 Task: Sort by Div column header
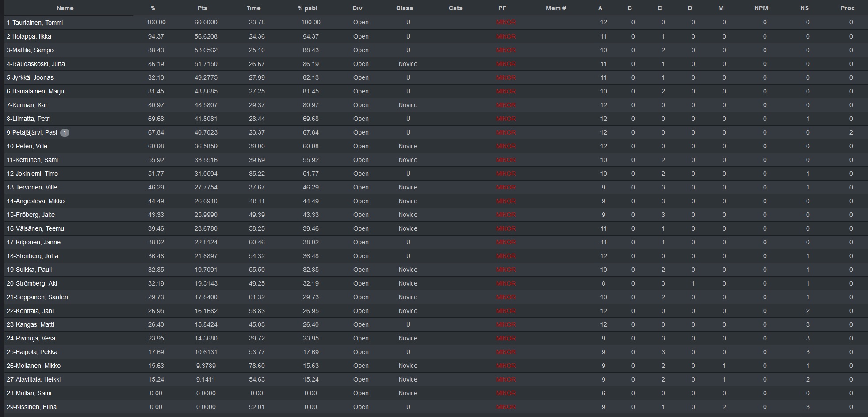357,8
